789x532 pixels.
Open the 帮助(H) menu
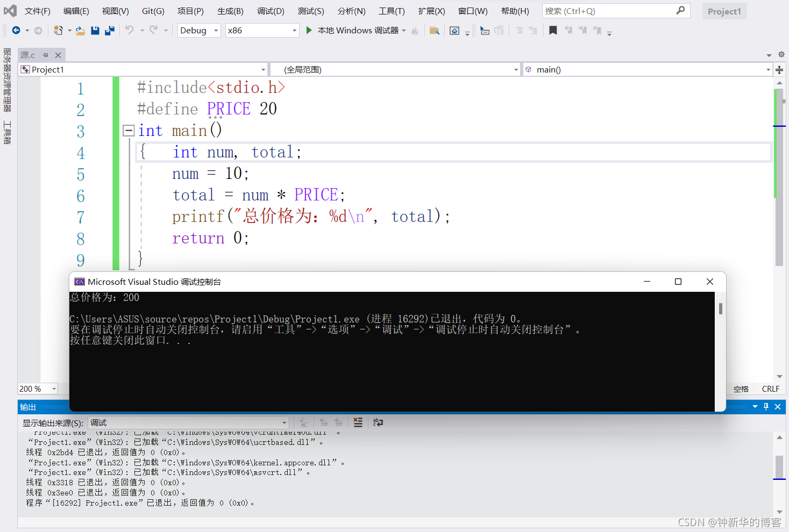click(515, 11)
